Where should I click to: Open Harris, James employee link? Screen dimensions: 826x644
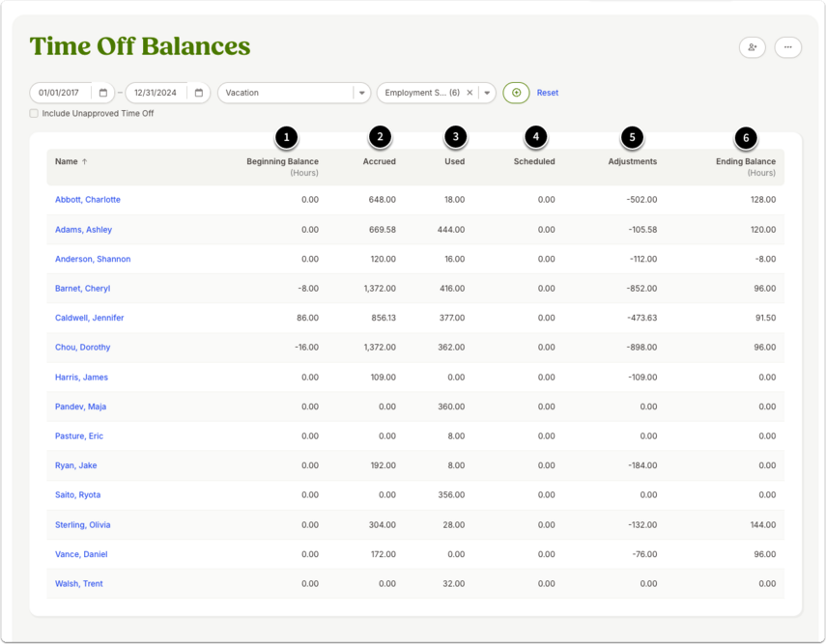81,377
